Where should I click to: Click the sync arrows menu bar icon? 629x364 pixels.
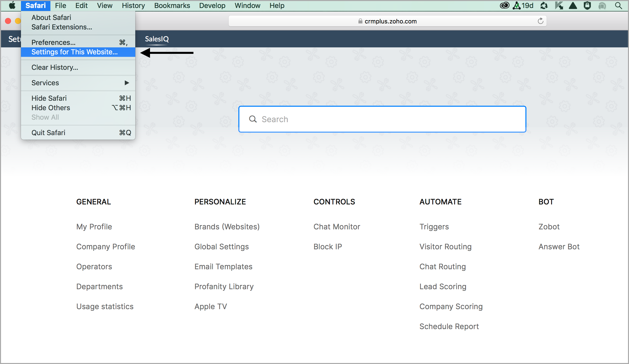[x=544, y=5]
